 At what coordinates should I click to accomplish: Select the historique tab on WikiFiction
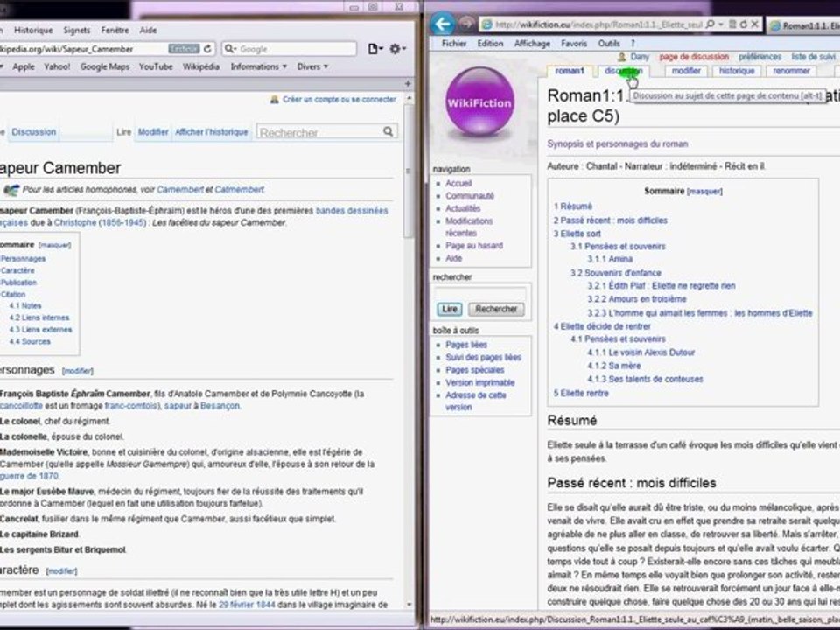736,71
